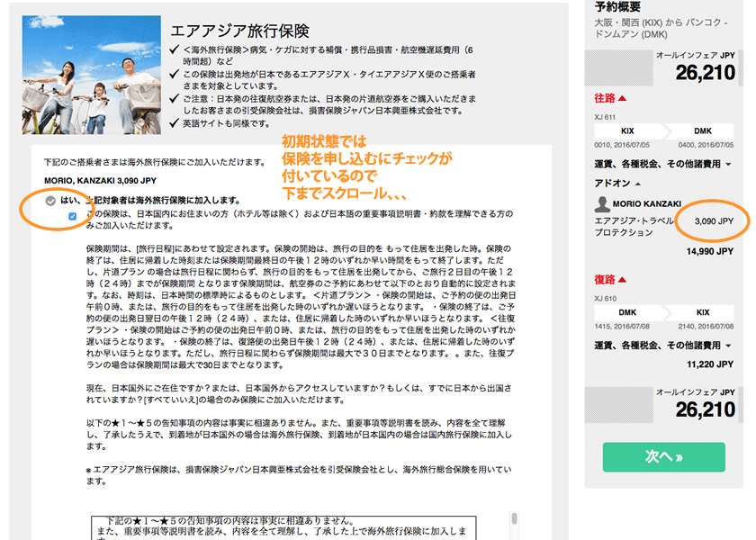This screenshot has width=756, height=540.
Task: Click MORIO, KANZAKI 3,090 JPY text
Action: click(100, 181)
